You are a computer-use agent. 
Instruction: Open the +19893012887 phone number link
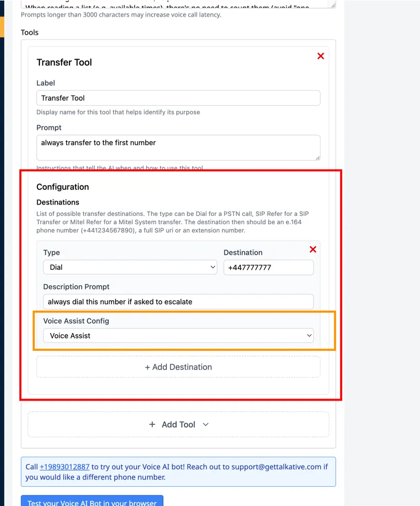pyautogui.click(x=64, y=467)
